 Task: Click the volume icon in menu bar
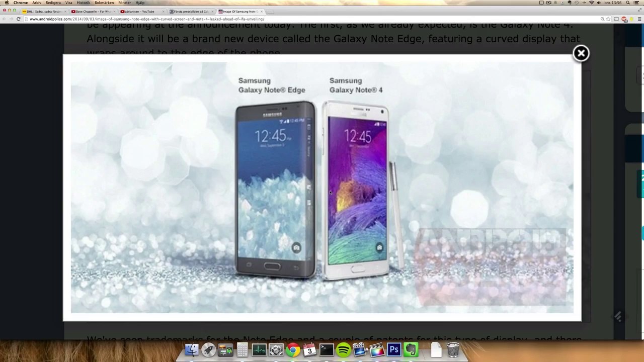click(599, 3)
